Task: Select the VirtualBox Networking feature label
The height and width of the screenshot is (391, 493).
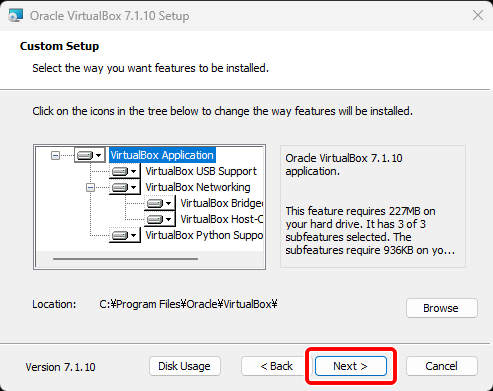Action: click(x=198, y=187)
